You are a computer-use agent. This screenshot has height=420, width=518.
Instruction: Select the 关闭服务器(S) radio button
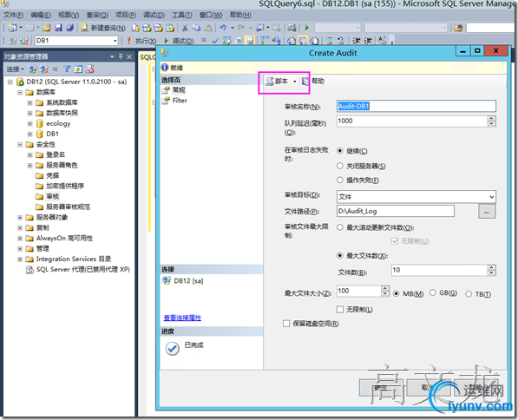pos(339,166)
